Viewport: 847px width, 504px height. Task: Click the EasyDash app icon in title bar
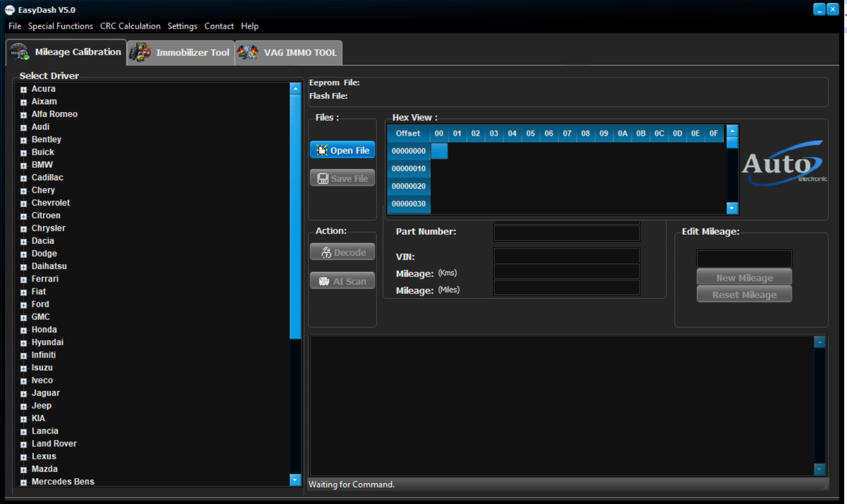pyautogui.click(x=10, y=10)
